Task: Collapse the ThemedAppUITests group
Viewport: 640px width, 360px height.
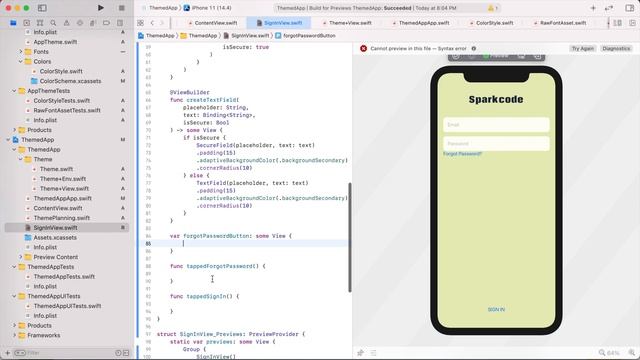Action: (14, 296)
